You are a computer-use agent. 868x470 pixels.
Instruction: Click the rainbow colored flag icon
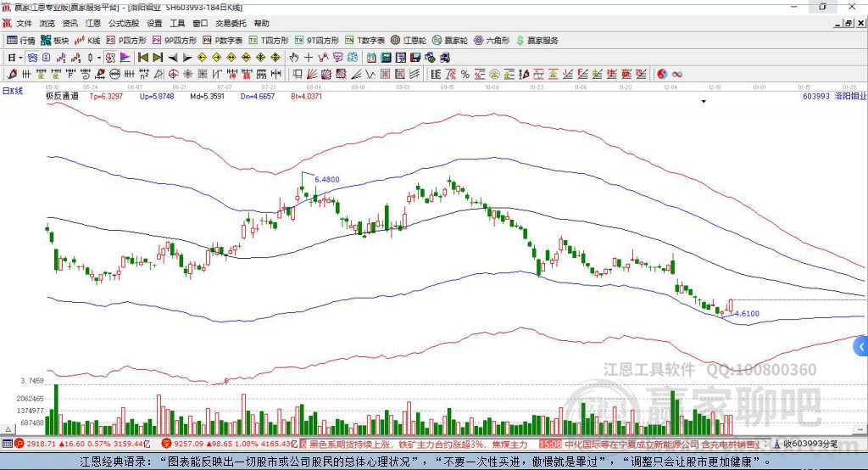(125, 58)
